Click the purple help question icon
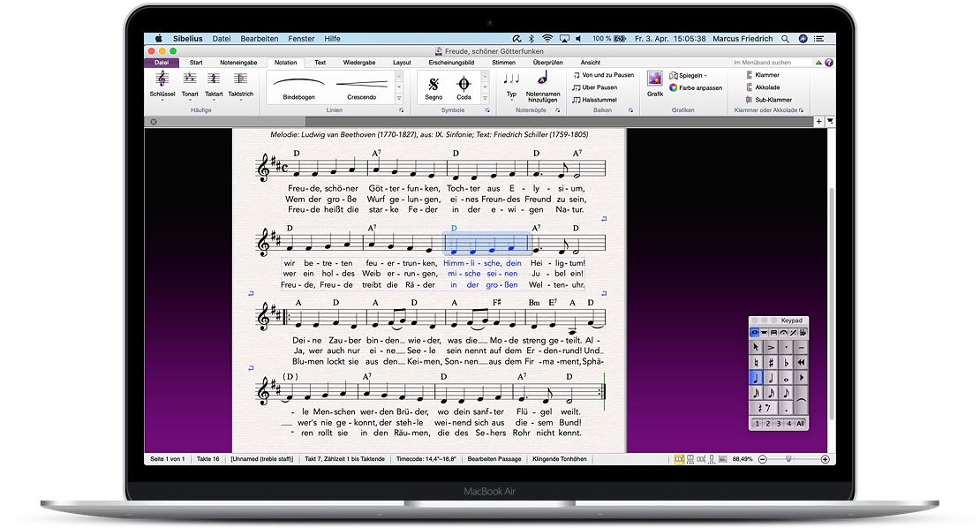The height and width of the screenshot is (528, 980). tap(829, 63)
